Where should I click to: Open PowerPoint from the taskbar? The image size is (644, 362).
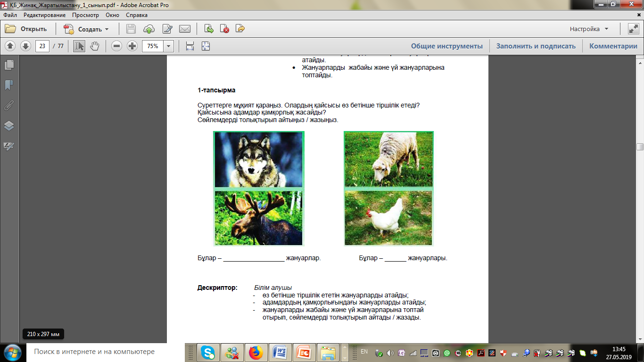click(x=304, y=352)
